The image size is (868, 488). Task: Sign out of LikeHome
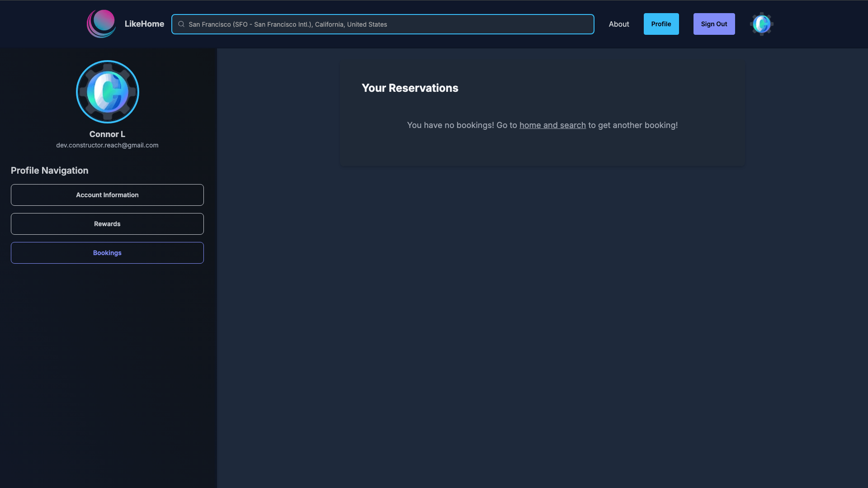(714, 24)
